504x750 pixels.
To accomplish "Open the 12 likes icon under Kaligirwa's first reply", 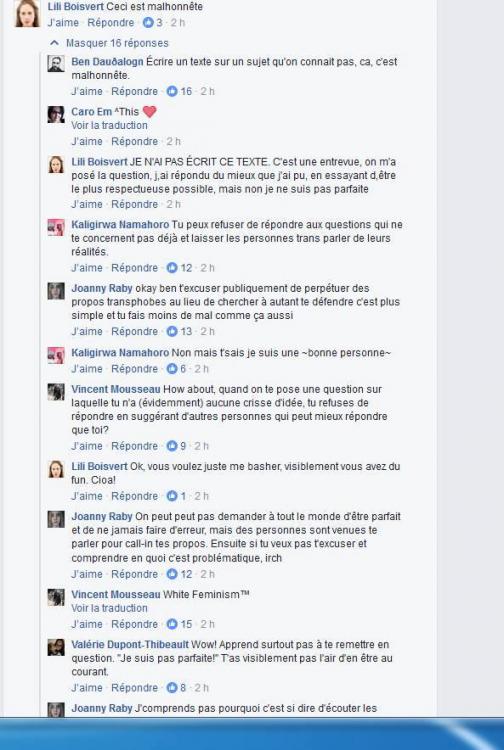I will (x=172, y=268).
